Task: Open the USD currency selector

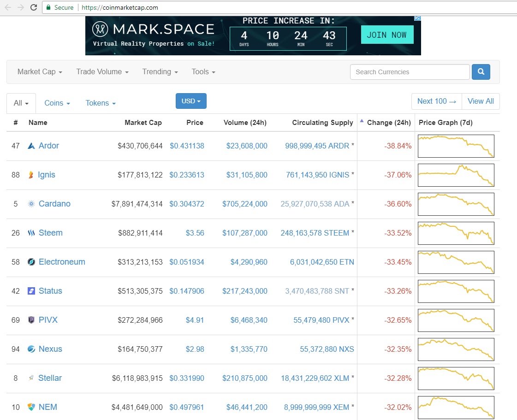Action: (x=191, y=101)
